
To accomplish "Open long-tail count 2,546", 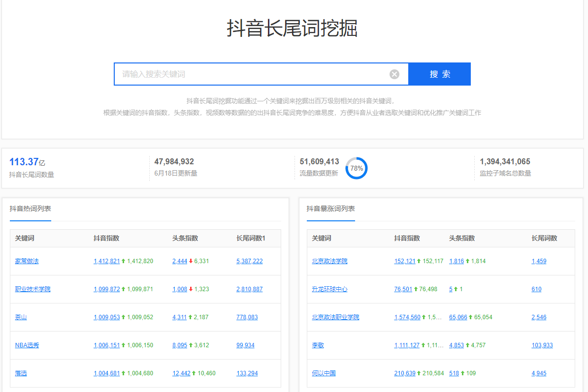I will coord(539,317).
